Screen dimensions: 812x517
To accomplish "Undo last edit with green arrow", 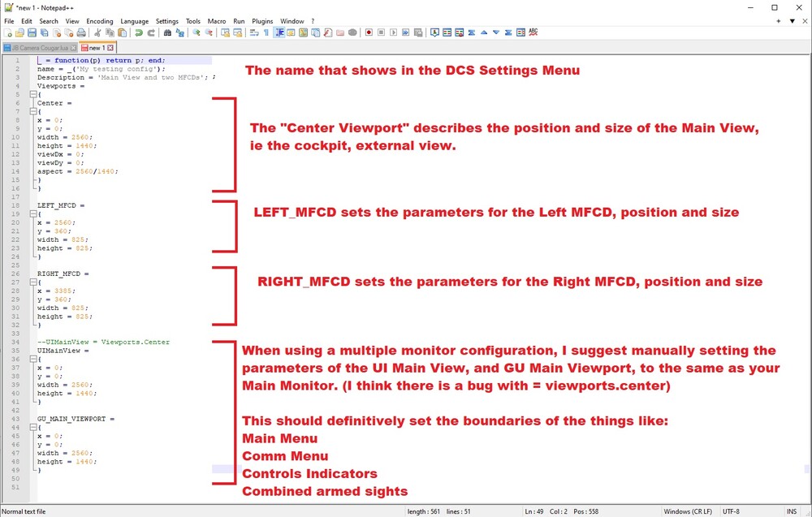I will [x=139, y=32].
